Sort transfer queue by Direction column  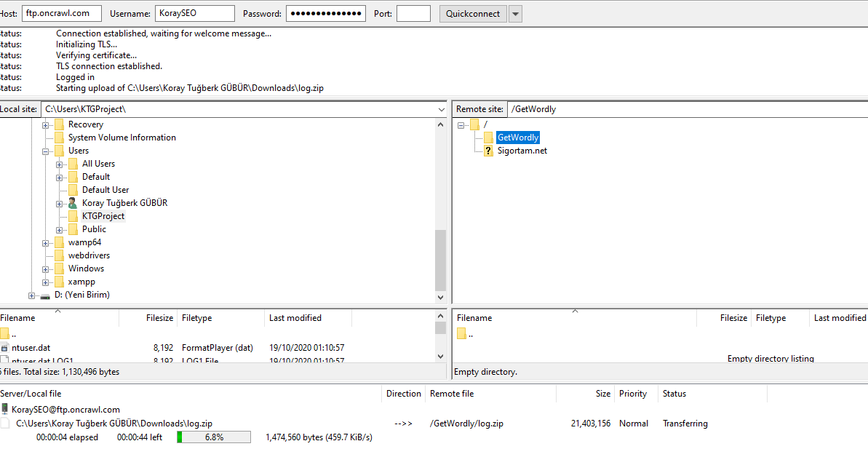403,394
